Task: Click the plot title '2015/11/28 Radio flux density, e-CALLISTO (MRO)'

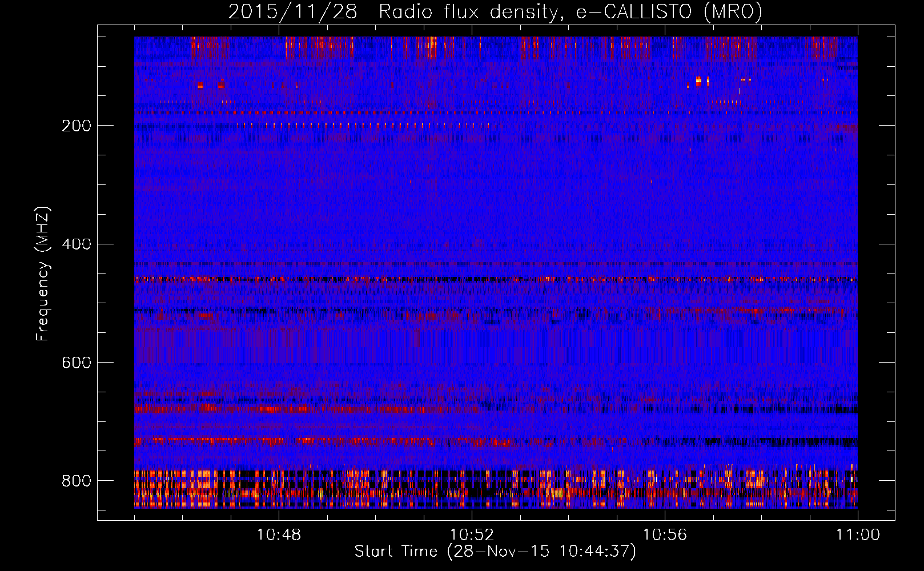Action: pos(495,12)
